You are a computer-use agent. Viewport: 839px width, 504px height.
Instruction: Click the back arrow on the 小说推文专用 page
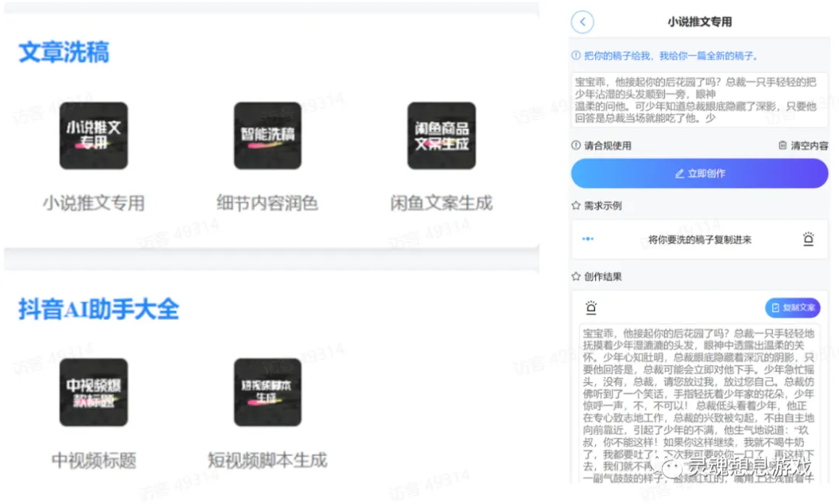click(582, 22)
